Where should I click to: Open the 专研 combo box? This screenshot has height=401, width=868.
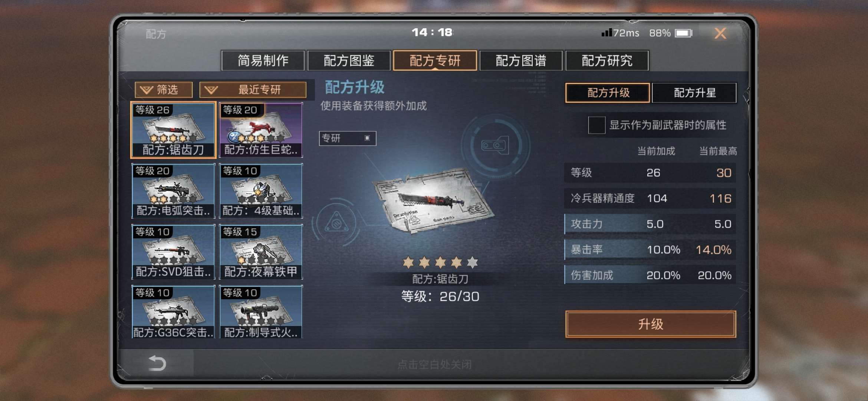[348, 138]
